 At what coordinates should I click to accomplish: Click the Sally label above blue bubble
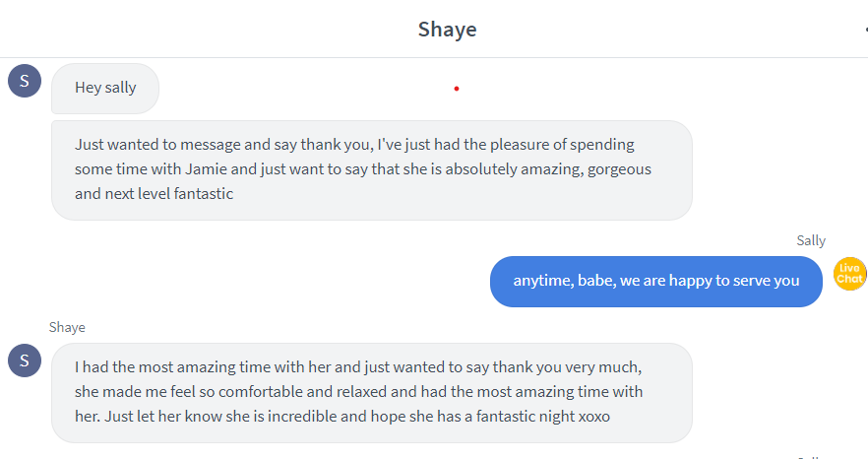[811, 240]
